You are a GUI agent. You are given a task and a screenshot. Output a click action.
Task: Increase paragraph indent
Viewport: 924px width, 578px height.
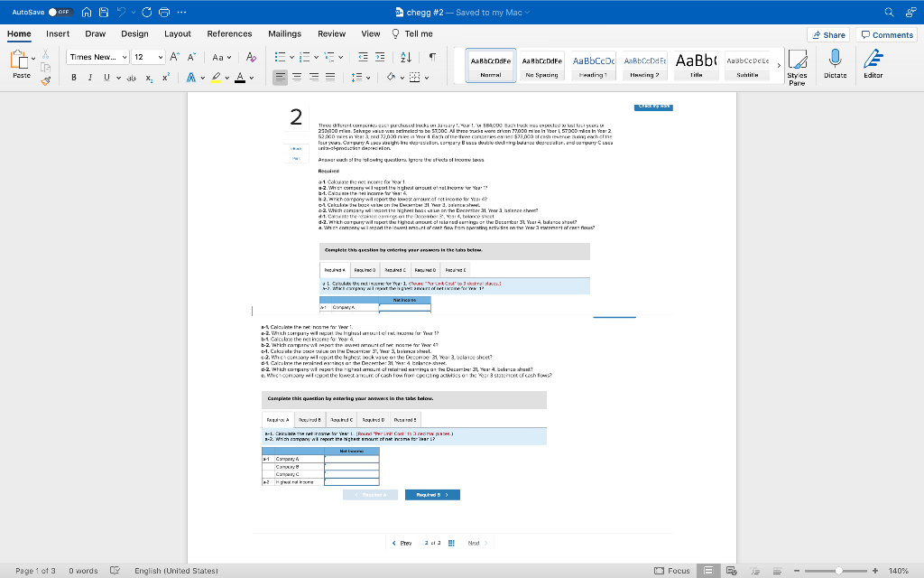380,57
